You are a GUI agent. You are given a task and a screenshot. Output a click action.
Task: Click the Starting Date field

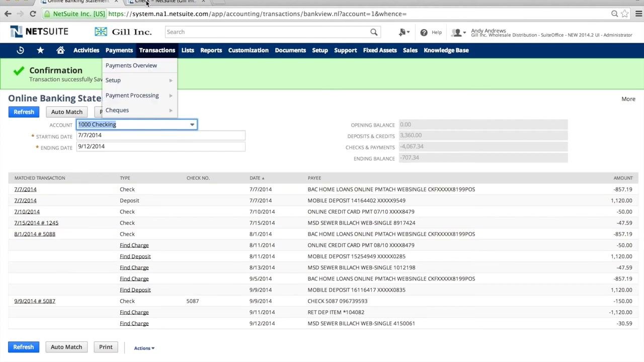(160, 135)
